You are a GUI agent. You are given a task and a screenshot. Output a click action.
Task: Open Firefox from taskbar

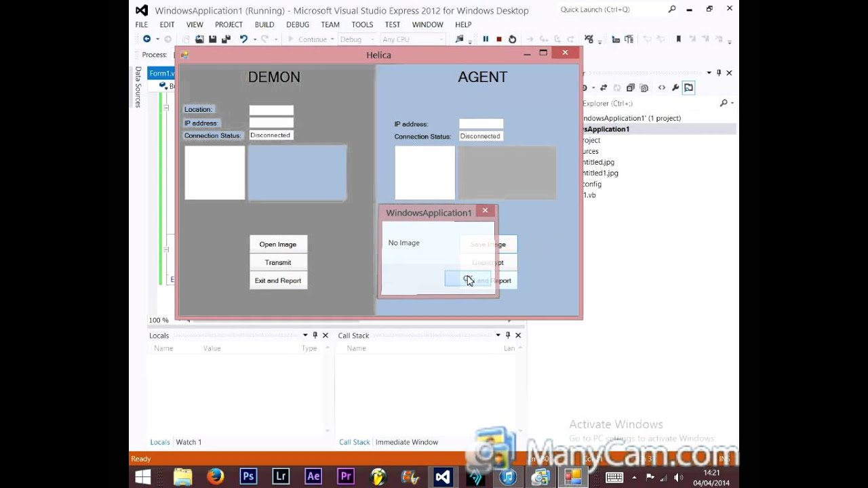click(216, 476)
